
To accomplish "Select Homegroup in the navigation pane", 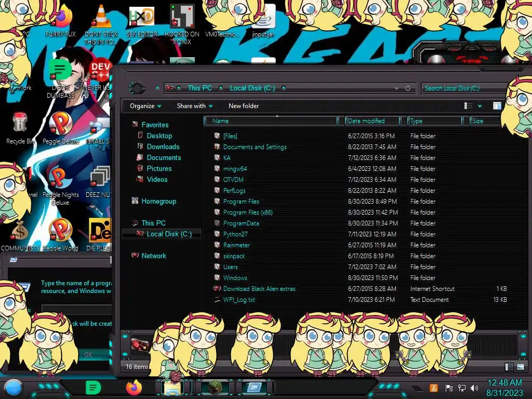I will (x=158, y=201).
